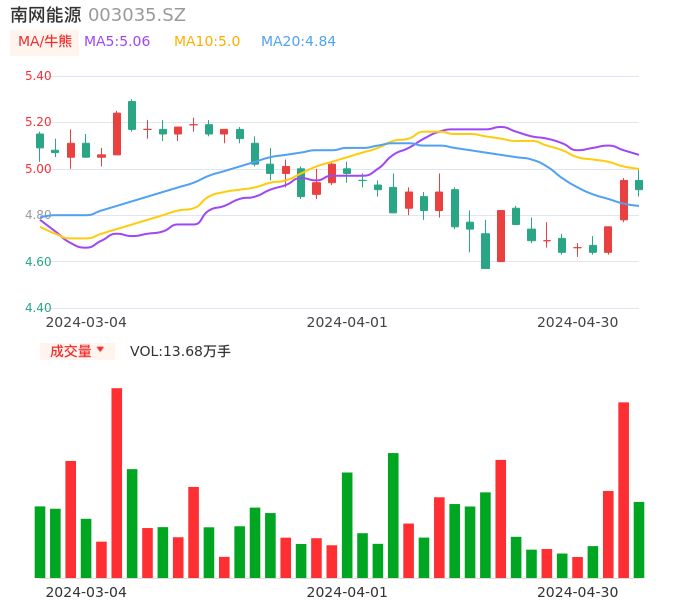Image resolution: width=686 pixels, height=606 pixels.
Task: Click the last green candlestick on the price chart
Action: [639, 185]
